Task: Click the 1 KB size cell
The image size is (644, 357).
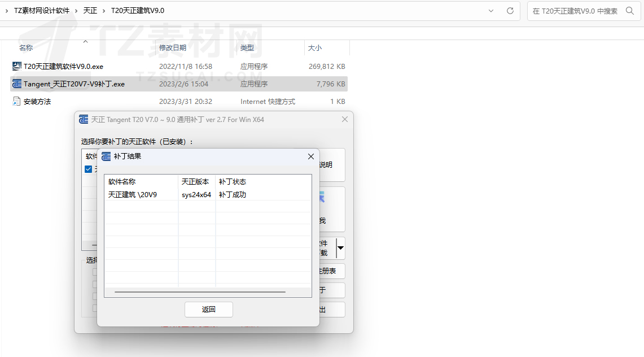Action: coord(338,102)
